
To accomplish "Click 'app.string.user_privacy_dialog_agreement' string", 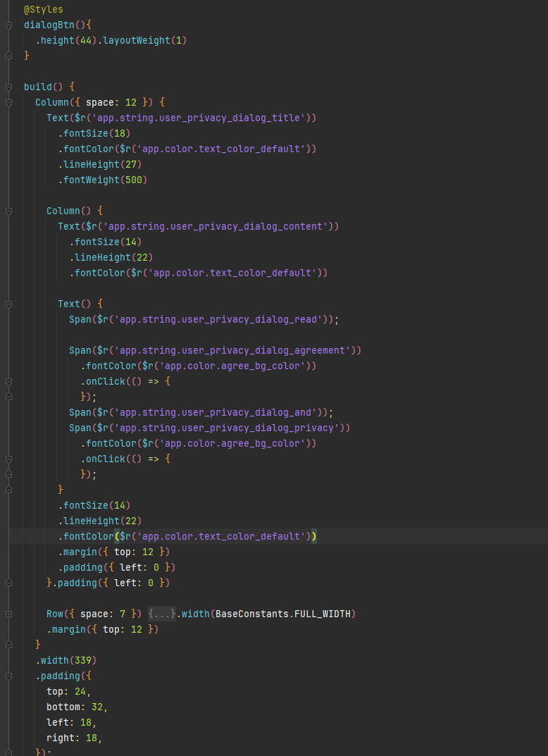I will pyautogui.click(x=233, y=350).
